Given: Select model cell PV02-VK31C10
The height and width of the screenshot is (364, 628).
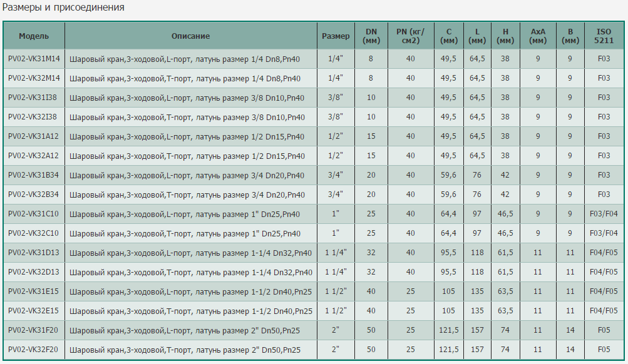Looking at the screenshot, I should click(x=34, y=214).
